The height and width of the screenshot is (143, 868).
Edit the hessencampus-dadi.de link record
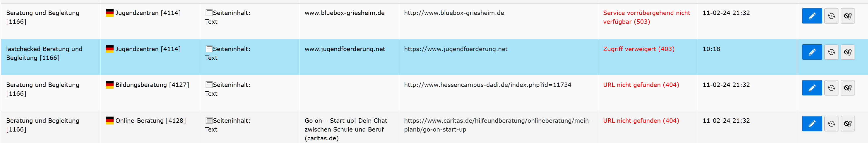point(812,88)
